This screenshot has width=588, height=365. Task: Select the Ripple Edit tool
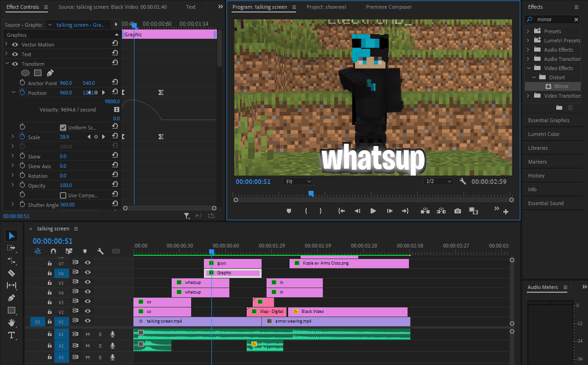click(x=12, y=260)
